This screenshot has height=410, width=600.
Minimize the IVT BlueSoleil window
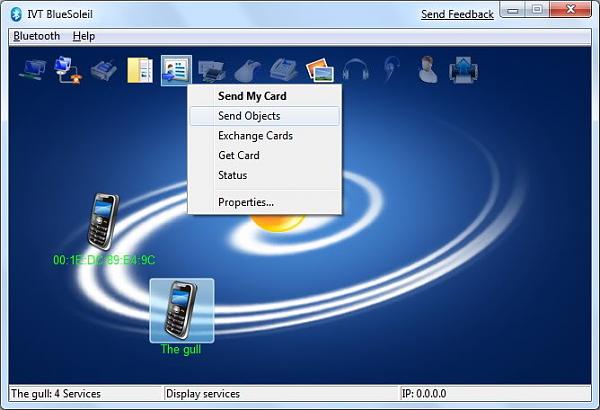(x=513, y=10)
